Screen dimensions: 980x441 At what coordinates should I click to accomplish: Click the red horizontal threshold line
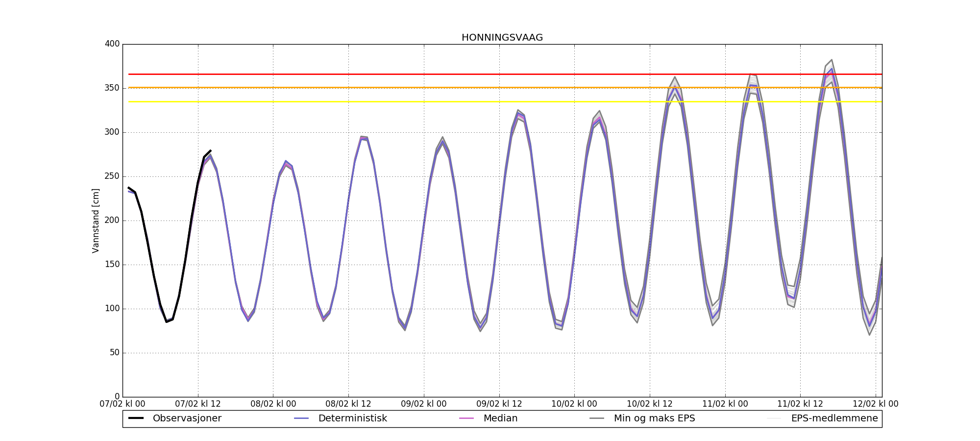coord(392,74)
